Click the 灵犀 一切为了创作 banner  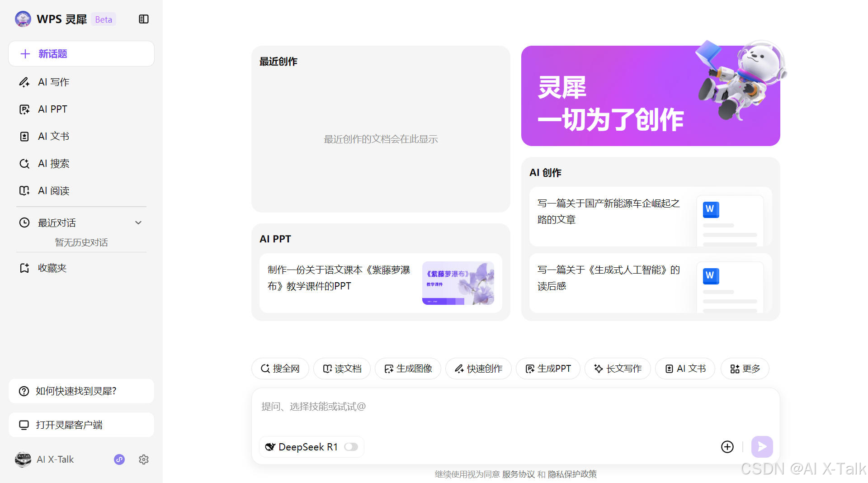tap(651, 96)
